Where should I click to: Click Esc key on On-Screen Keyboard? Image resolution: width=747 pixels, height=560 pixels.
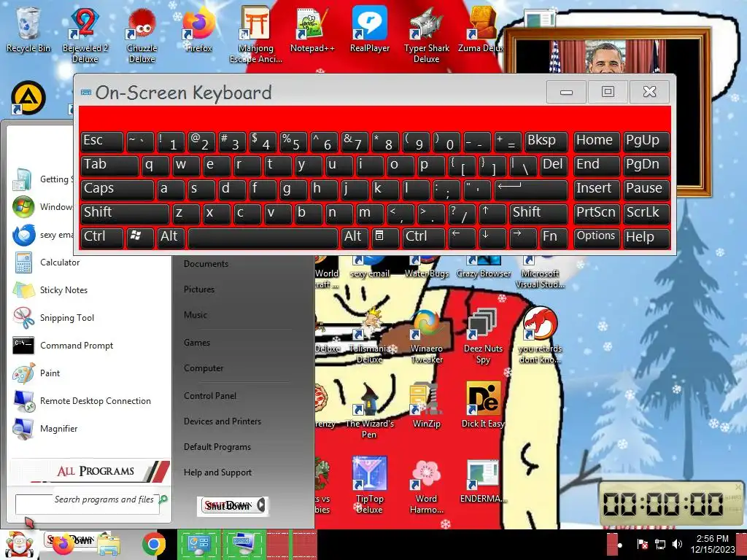102,141
